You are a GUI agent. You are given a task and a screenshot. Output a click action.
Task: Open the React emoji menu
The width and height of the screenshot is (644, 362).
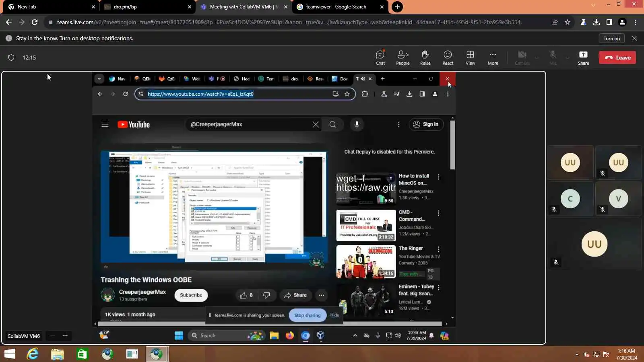coord(448,58)
